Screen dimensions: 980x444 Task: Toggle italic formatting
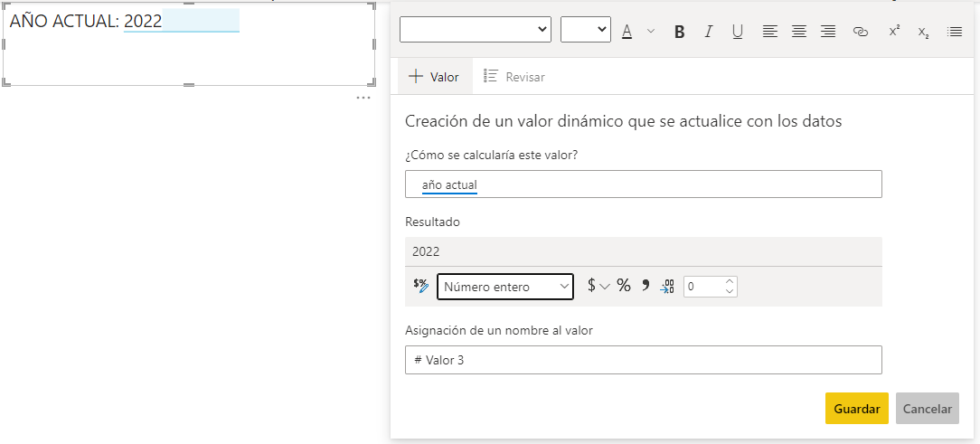708,32
